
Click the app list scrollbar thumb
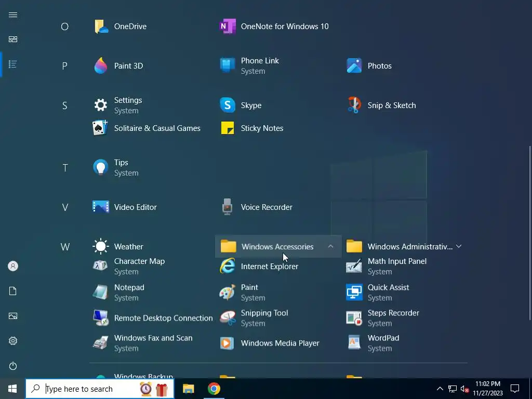(529, 233)
